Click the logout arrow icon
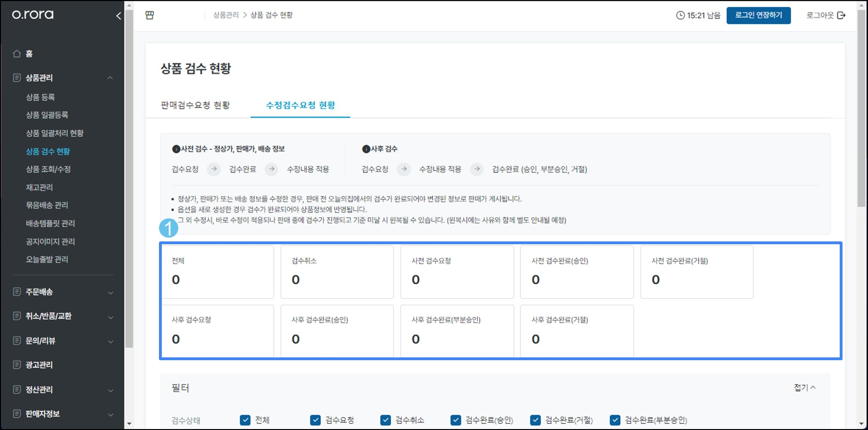Image resolution: width=868 pixels, height=430 pixels. pyautogui.click(x=841, y=16)
